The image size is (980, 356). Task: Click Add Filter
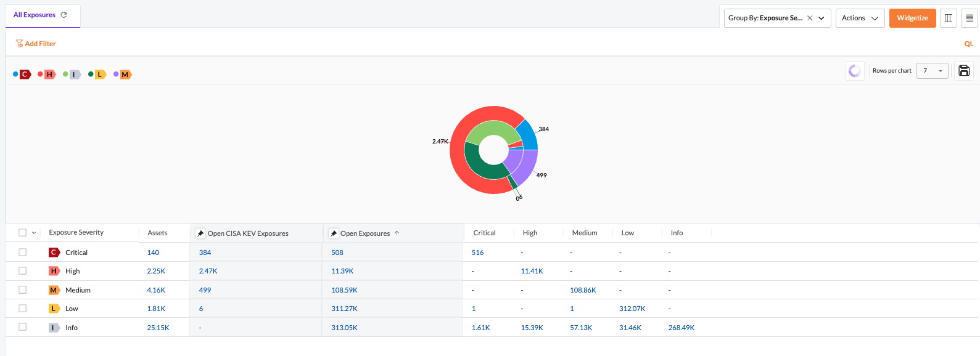36,44
